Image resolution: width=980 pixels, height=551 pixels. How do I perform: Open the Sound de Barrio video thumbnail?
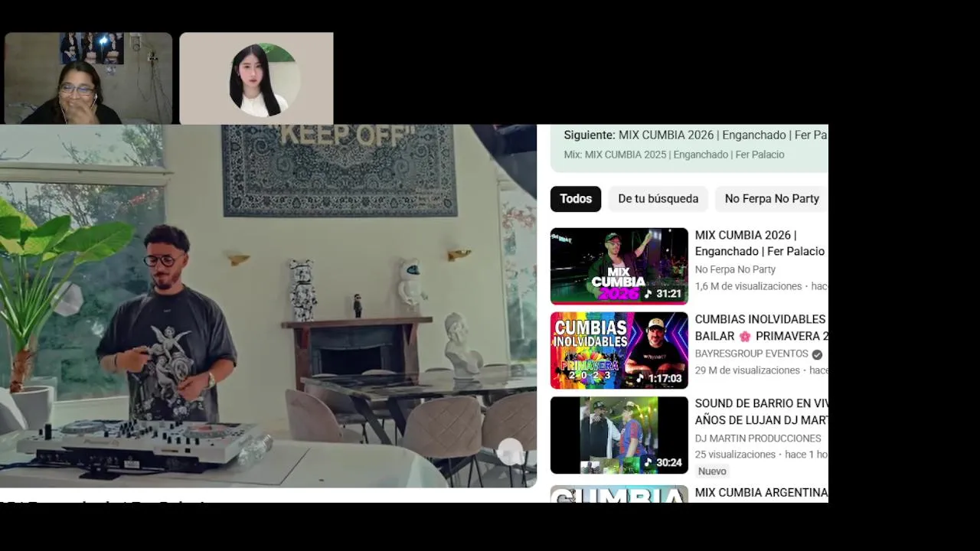pos(619,435)
